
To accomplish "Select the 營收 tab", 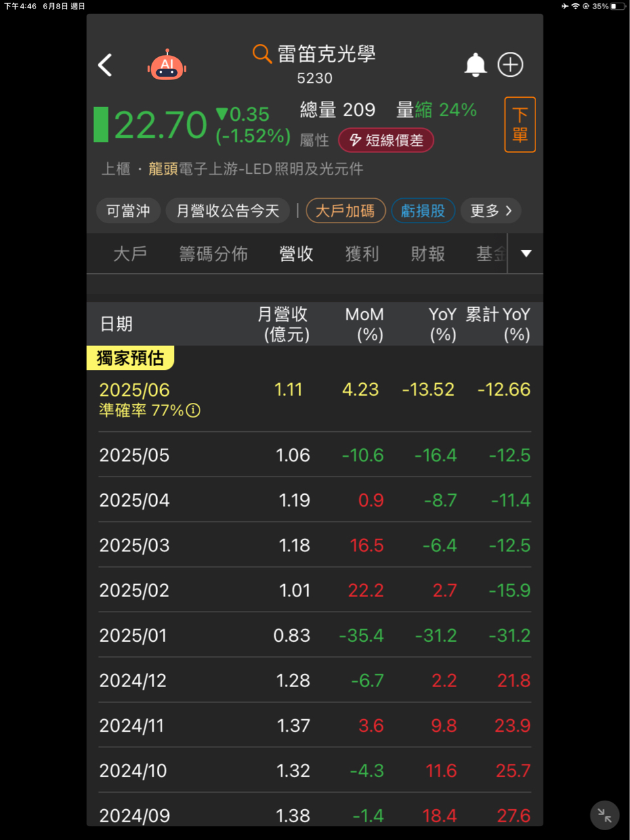I will pos(297,254).
